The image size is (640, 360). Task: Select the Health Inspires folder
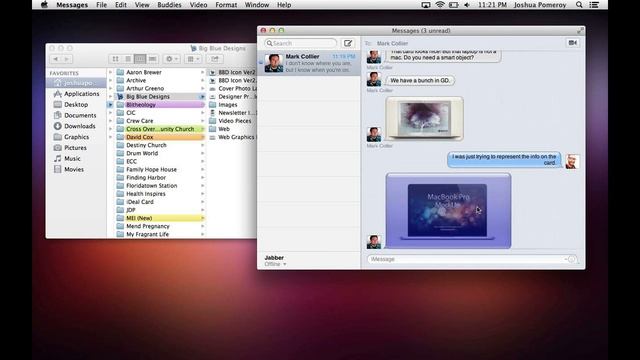160,194
